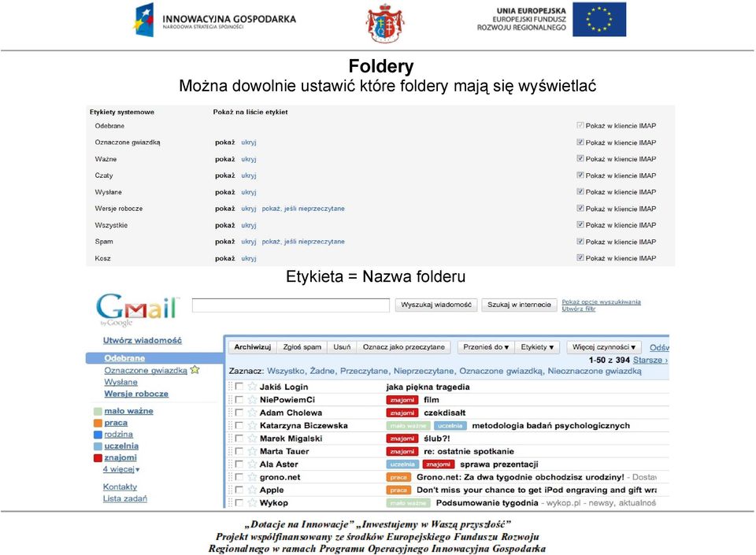Viewport: 756px width, 555px height.
Task: Star the Wykop message
Action: [x=252, y=502]
